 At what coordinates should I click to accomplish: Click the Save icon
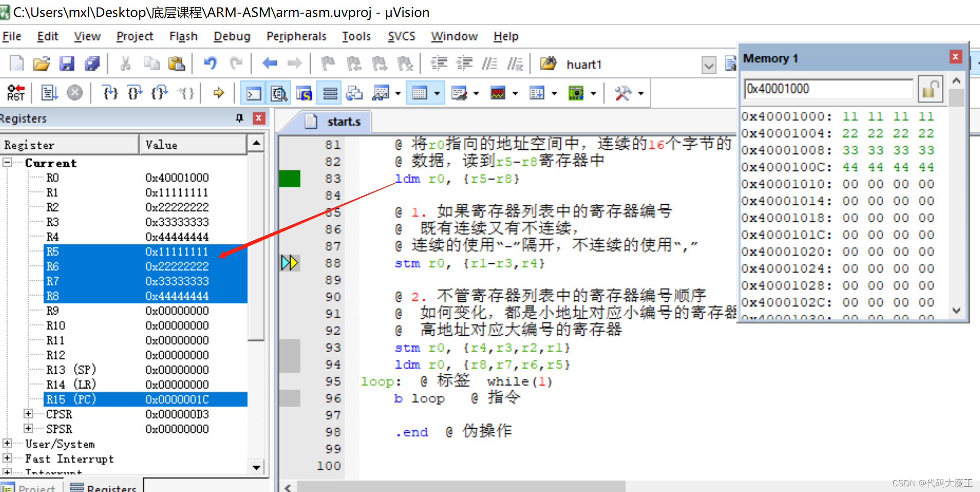[x=67, y=63]
